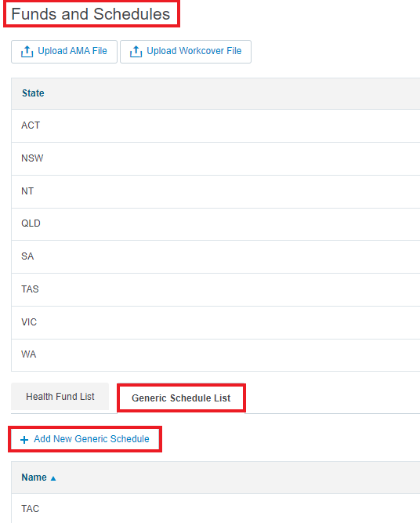Open the VIC state row
The image size is (420, 523).
tap(215, 322)
